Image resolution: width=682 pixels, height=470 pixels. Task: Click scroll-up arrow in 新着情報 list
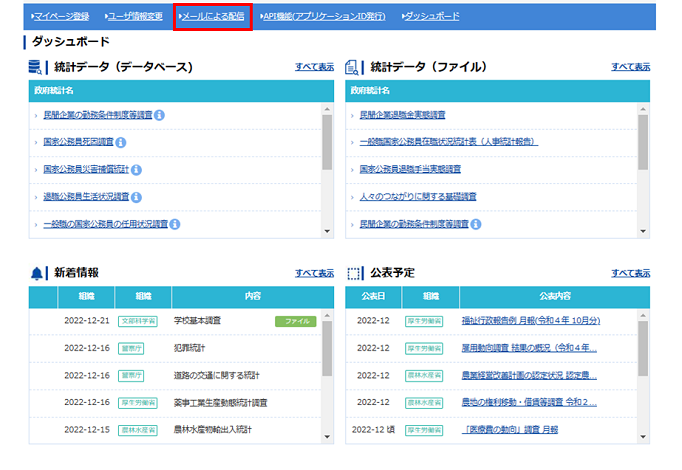tap(327, 315)
